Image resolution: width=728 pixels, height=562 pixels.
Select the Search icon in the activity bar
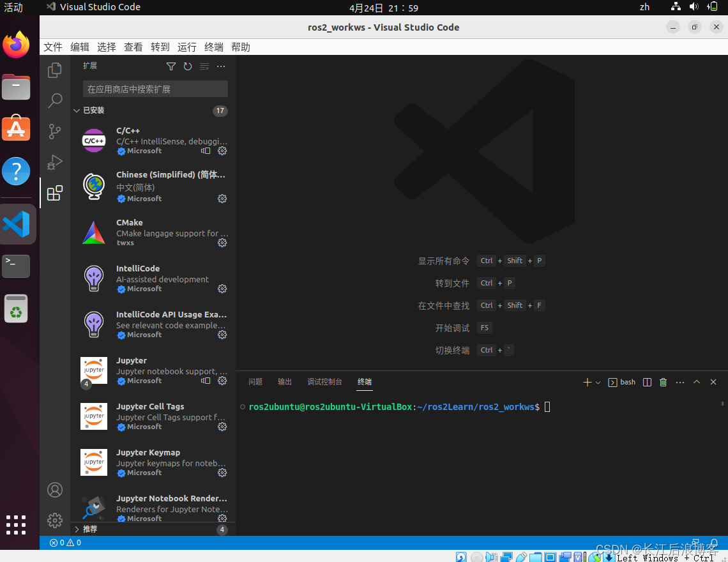[54, 100]
